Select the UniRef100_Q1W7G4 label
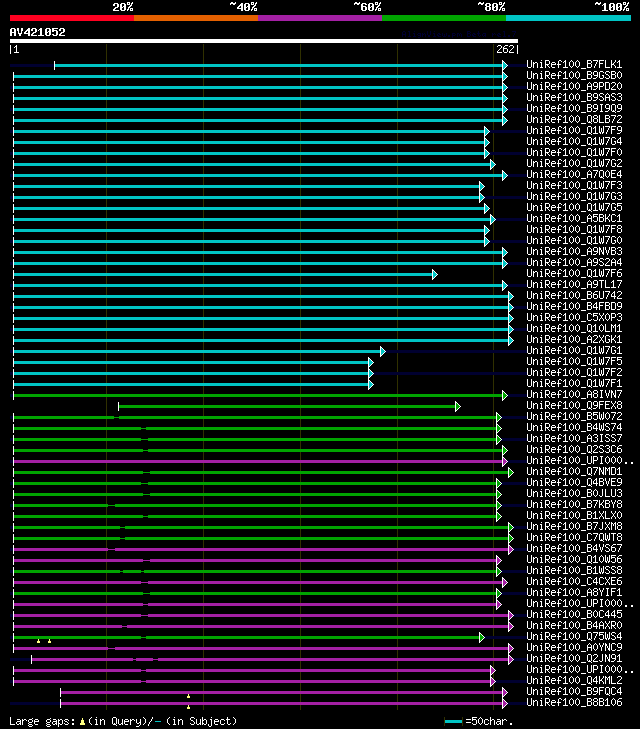This screenshot has width=640, height=729. coord(574,141)
